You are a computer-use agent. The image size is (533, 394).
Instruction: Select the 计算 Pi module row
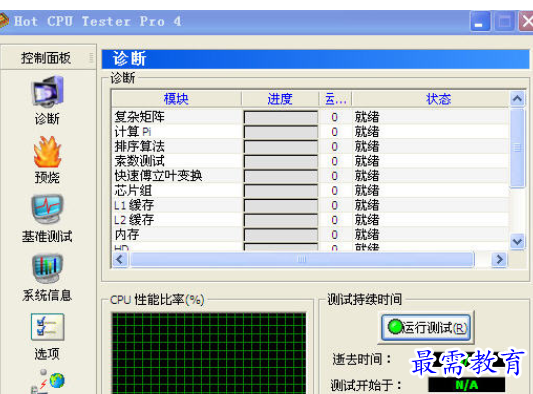click(310, 132)
